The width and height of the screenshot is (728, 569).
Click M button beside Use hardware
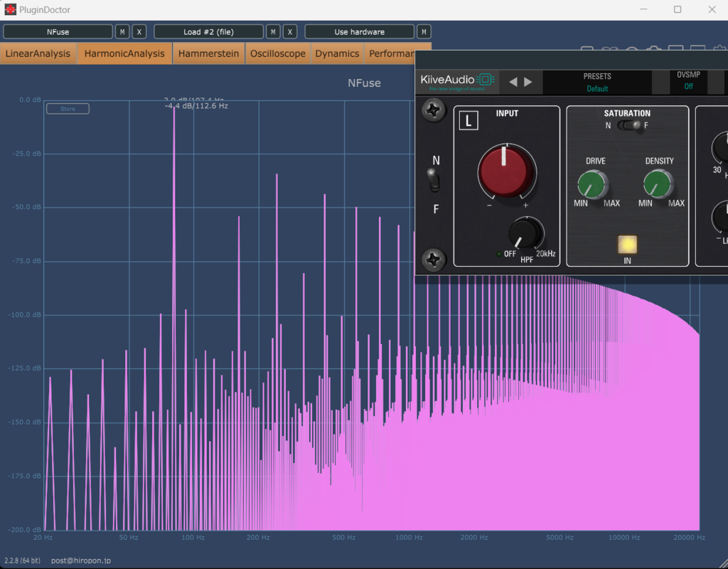pyautogui.click(x=424, y=31)
